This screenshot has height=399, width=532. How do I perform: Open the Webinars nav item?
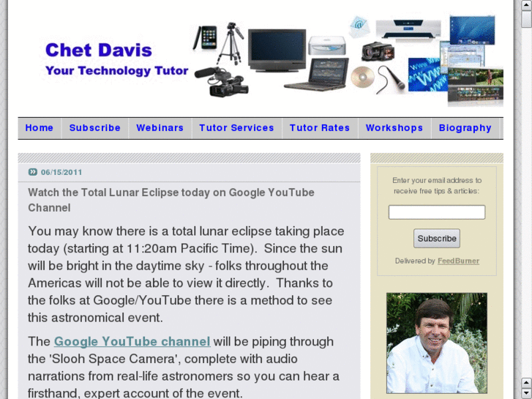[x=160, y=128]
